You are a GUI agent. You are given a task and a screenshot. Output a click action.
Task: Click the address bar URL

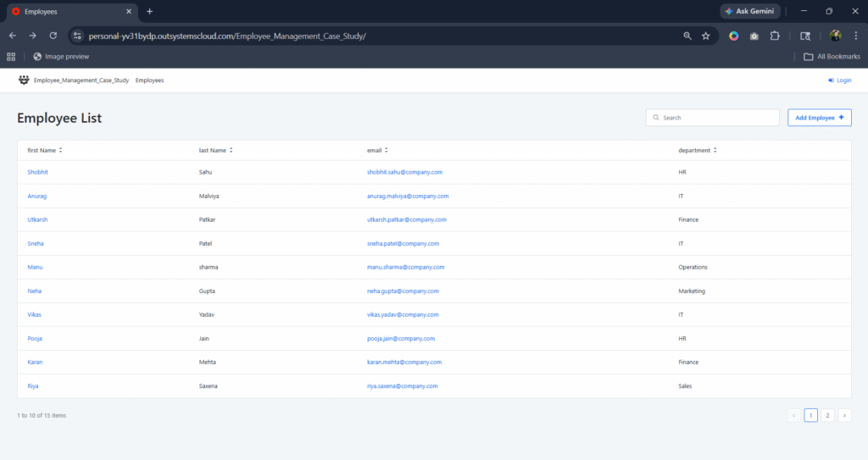point(227,36)
